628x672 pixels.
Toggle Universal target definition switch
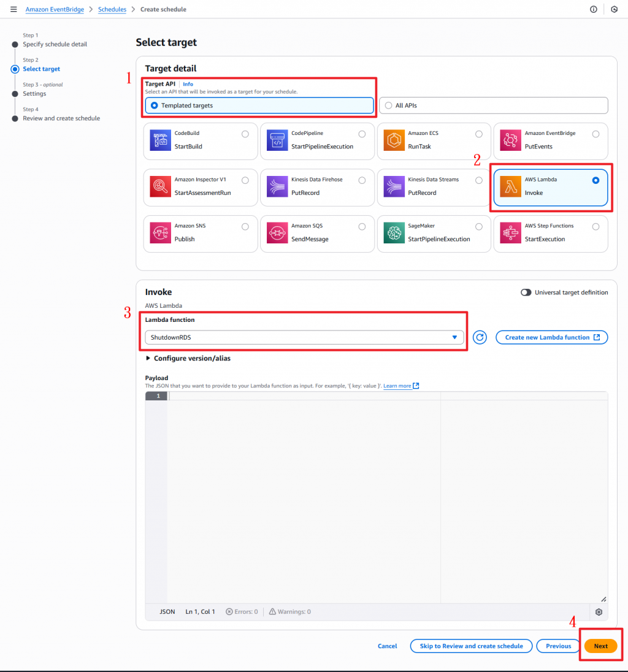click(526, 292)
